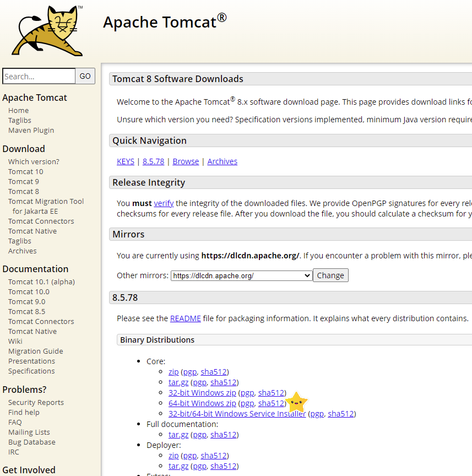
Task: Click inside the Search input field
Action: coord(39,76)
